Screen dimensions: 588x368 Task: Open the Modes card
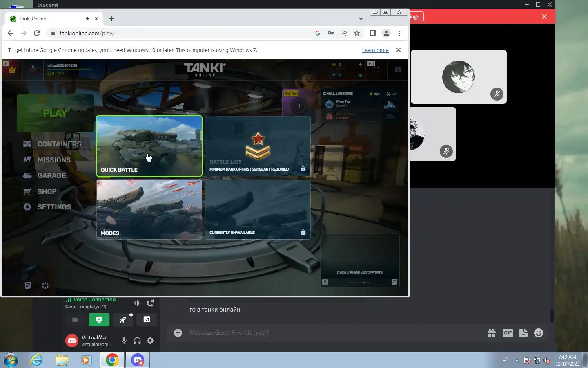[x=149, y=209]
